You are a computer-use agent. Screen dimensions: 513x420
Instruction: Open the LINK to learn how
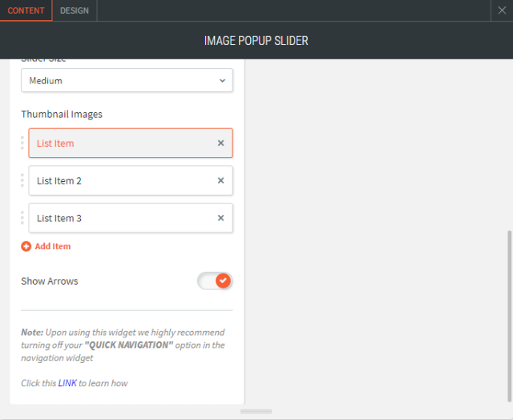(67, 383)
